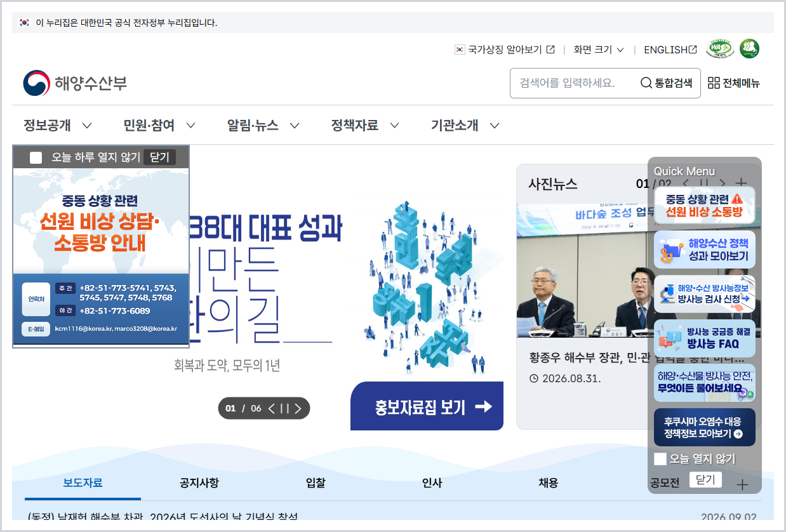Click the 해양수산부 logo

click(75, 83)
